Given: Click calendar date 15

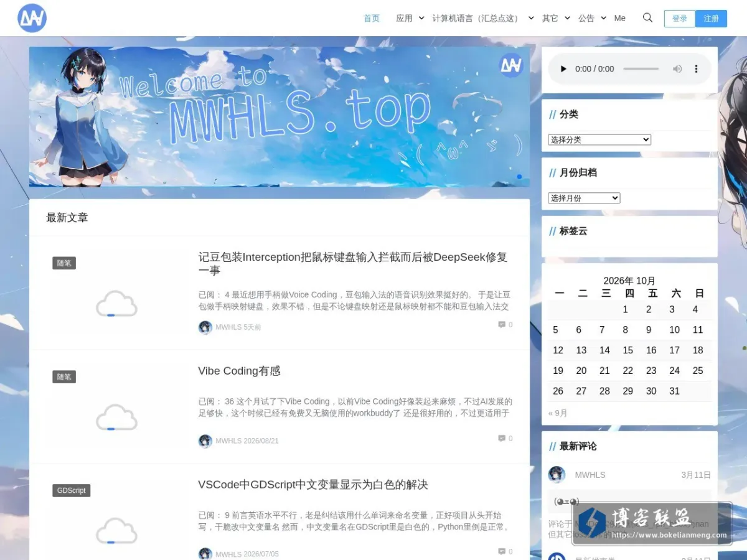Looking at the screenshot, I should 628,350.
